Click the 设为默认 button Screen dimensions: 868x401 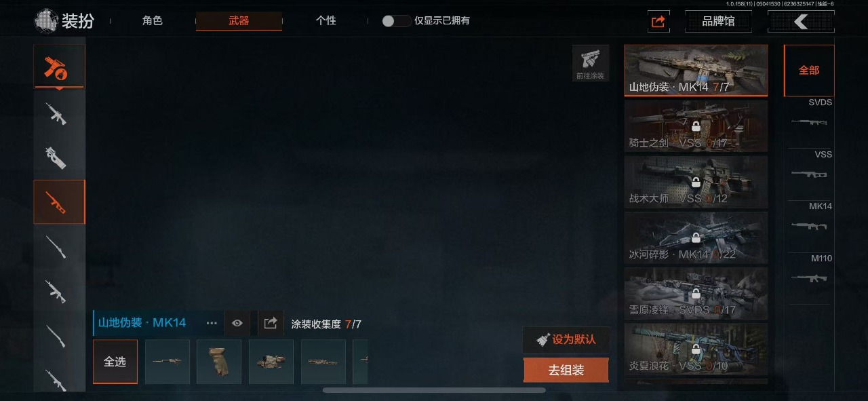click(566, 339)
